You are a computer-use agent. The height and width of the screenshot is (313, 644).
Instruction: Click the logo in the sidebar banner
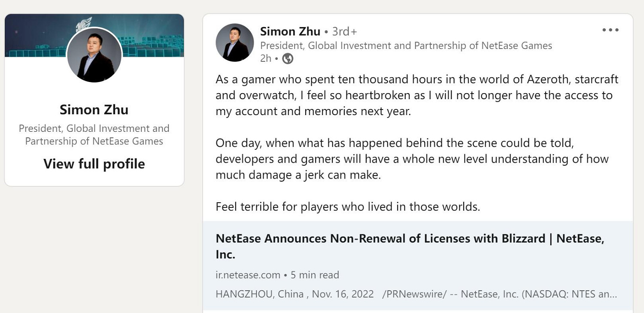(84, 24)
